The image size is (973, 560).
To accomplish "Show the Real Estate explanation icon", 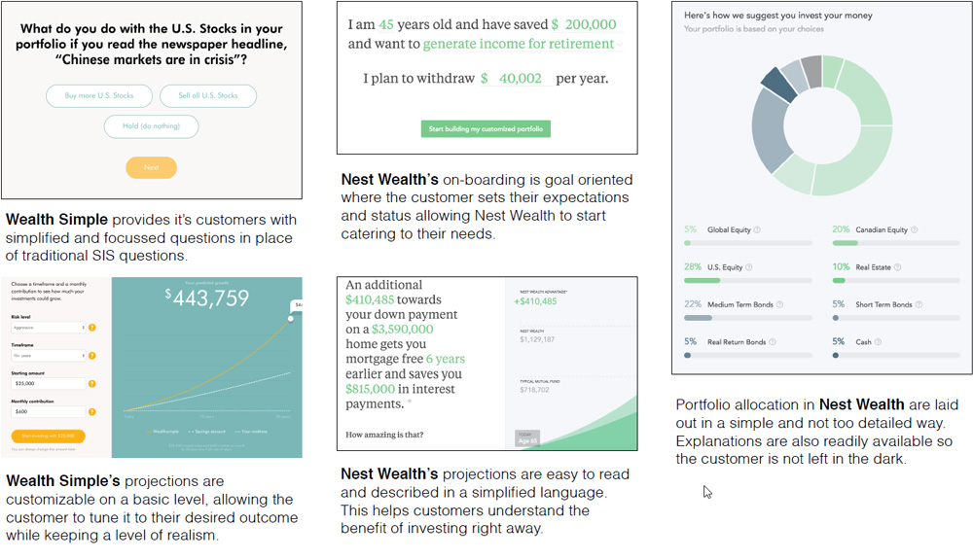I will (x=897, y=267).
